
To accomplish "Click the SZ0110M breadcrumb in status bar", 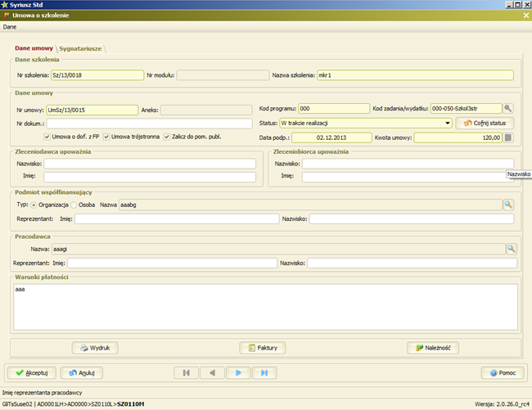I will point(131,404).
